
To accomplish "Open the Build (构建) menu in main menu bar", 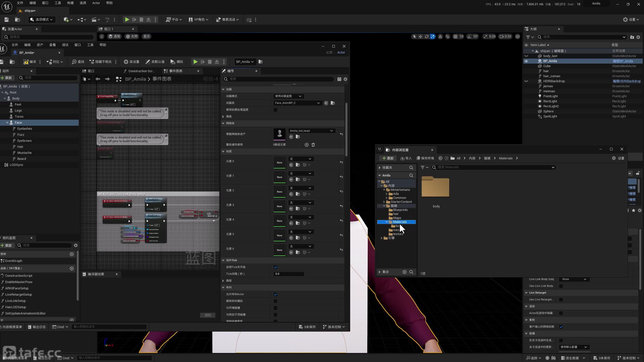I will pos(70,3).
